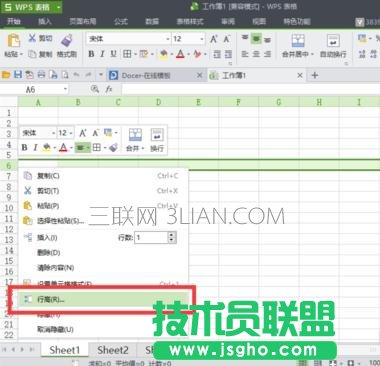Click the fx insert function icon
Image resolution: width=380 pixels, height=366 pixels.
click(109, 89)
